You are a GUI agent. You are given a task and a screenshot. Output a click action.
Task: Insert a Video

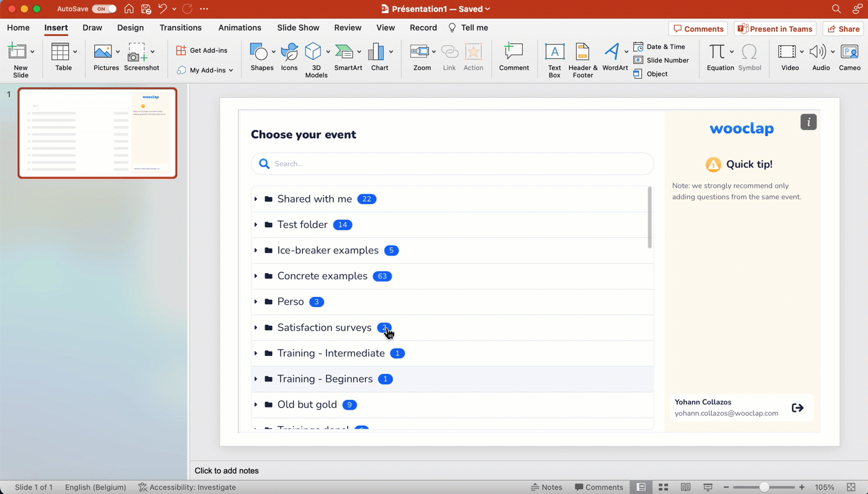(x=790, y=57)
